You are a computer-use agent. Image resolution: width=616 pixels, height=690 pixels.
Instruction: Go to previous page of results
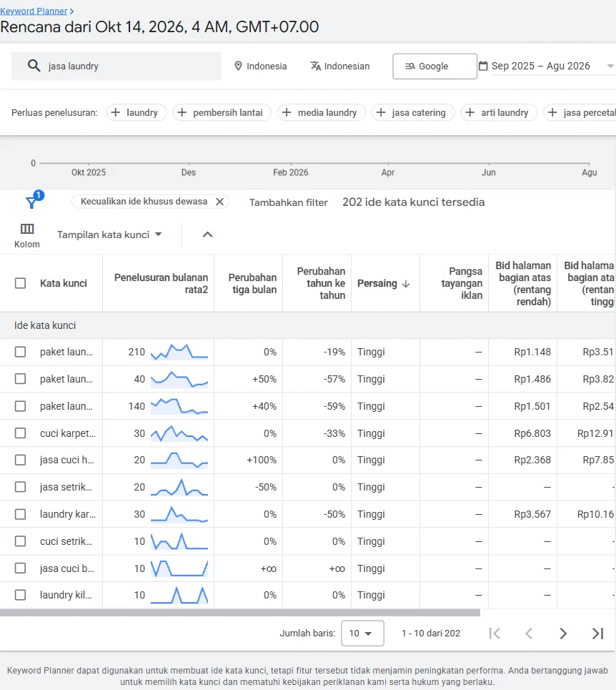pos(529,634)
